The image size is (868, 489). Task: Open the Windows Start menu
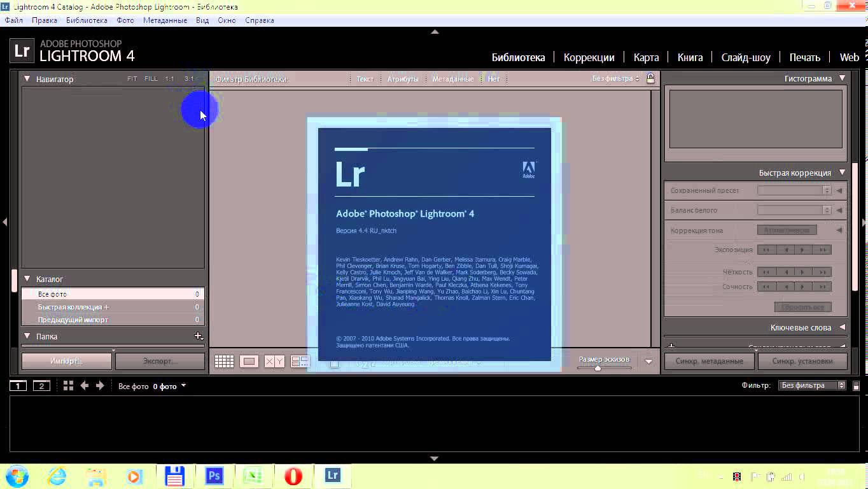point(16,476)
